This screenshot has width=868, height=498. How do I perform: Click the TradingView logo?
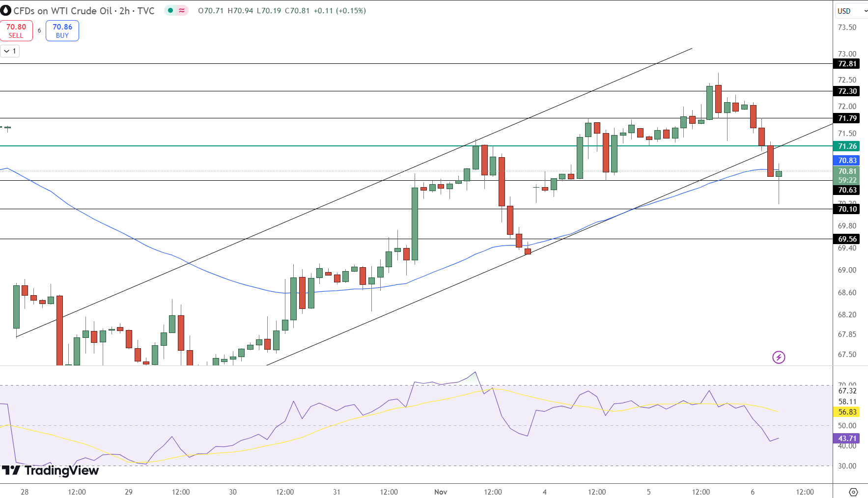50,470
